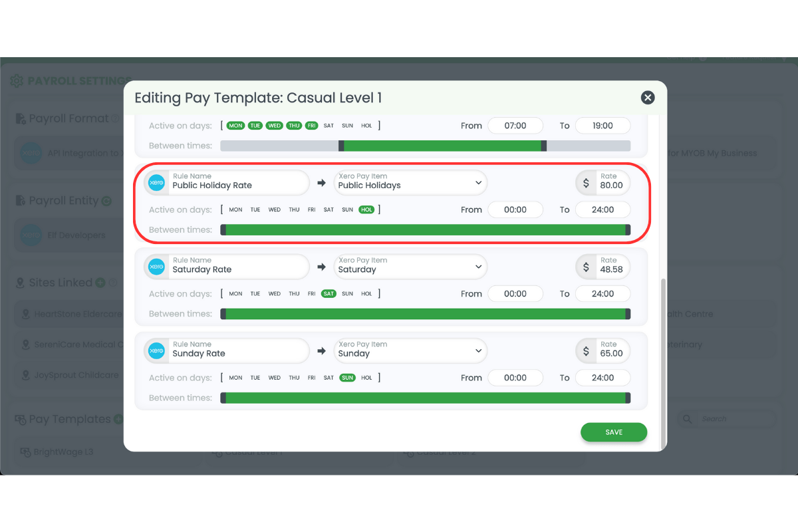Screen dimensions: 798x532
Task: Click Xero icon beside Saturday Rate
Action: (x=156, y=267)
